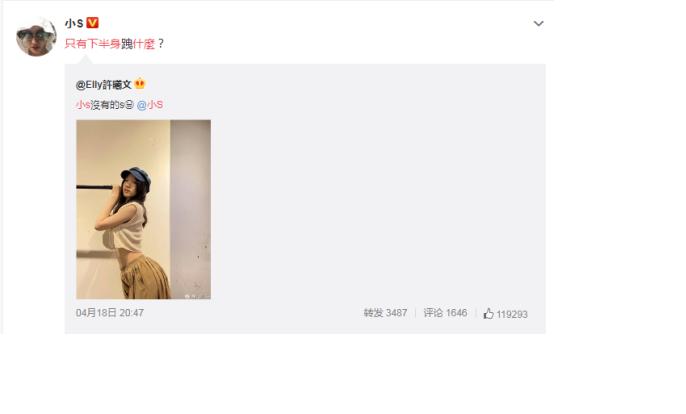686x414 pixels.
Task: Click heart-eyes emoji badge beside Elly許曦文
Action: (140, 84)
